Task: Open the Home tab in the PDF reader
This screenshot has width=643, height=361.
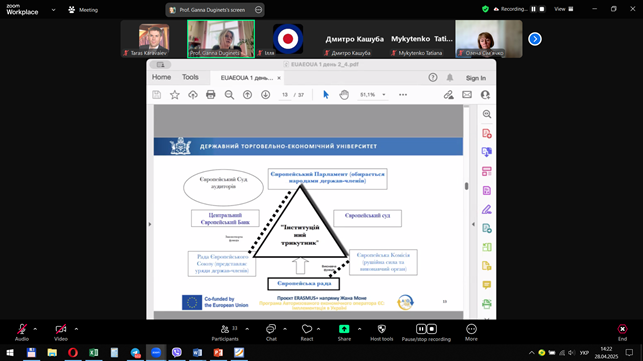Action: (x=161, y=77)
